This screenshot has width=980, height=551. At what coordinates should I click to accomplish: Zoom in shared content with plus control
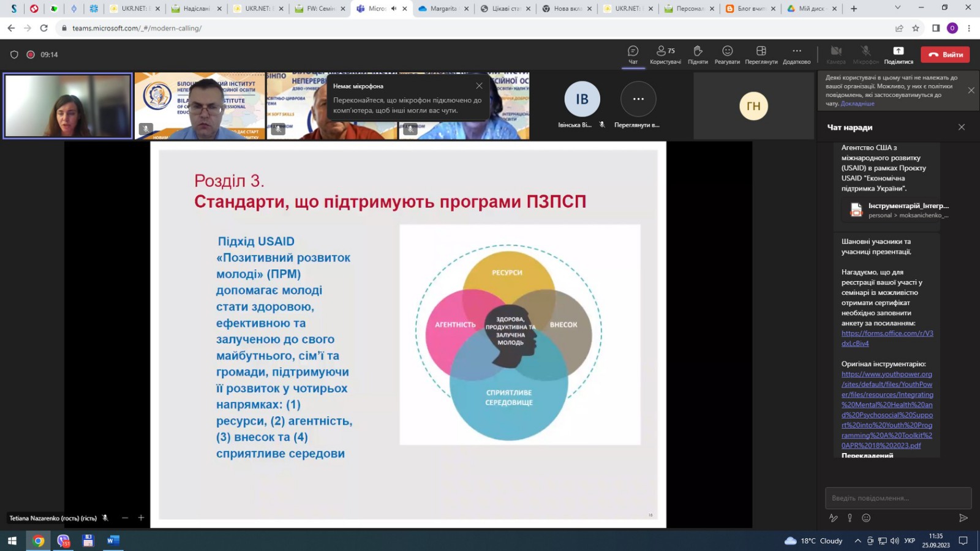pos(141,518)
